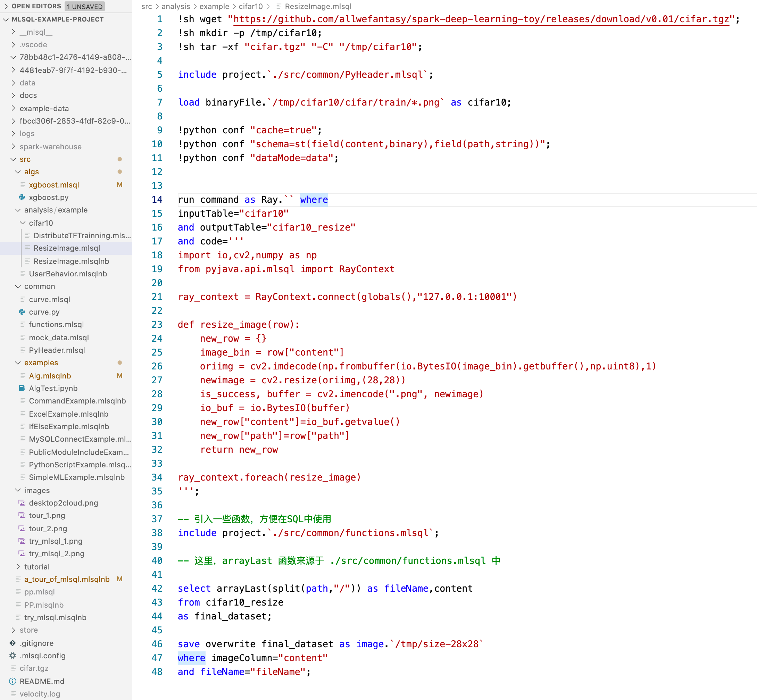Open ResizeImage.mlsqlnb in the explorer
The image size is (757, 700).
(x=71, y=261)
